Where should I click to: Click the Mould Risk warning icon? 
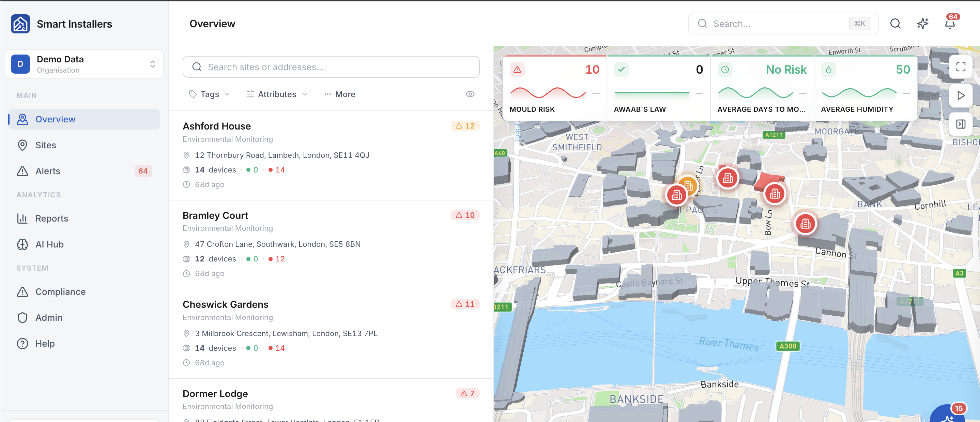click(517, 70)
